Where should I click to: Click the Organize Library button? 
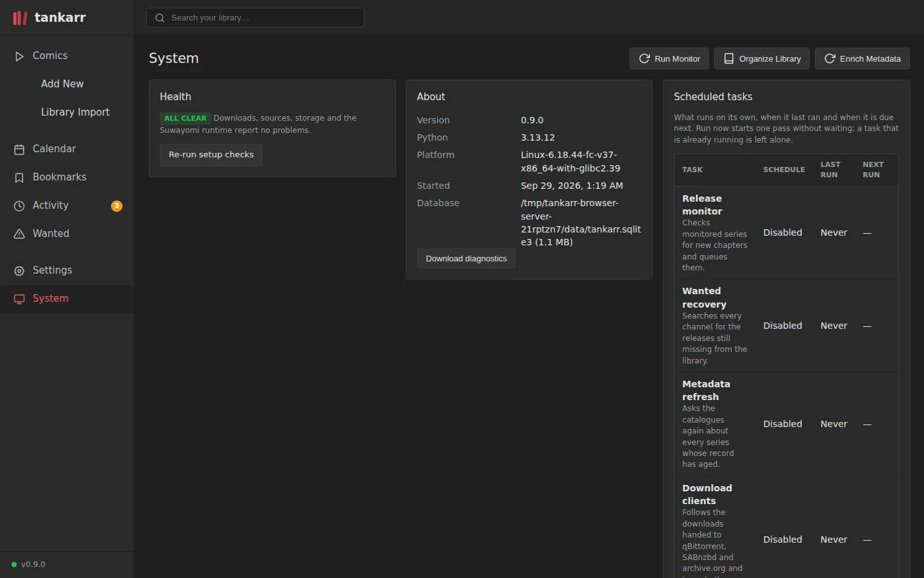tap(762, 58)
